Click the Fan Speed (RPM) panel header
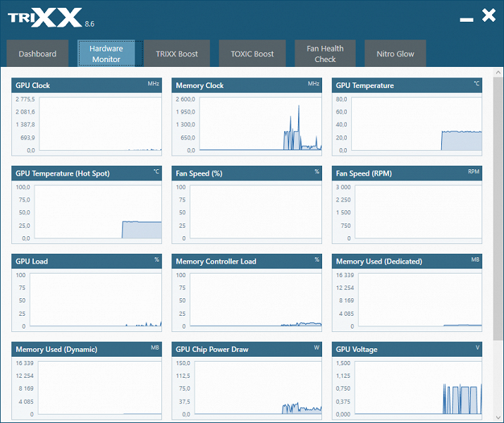 click(407, 173)
